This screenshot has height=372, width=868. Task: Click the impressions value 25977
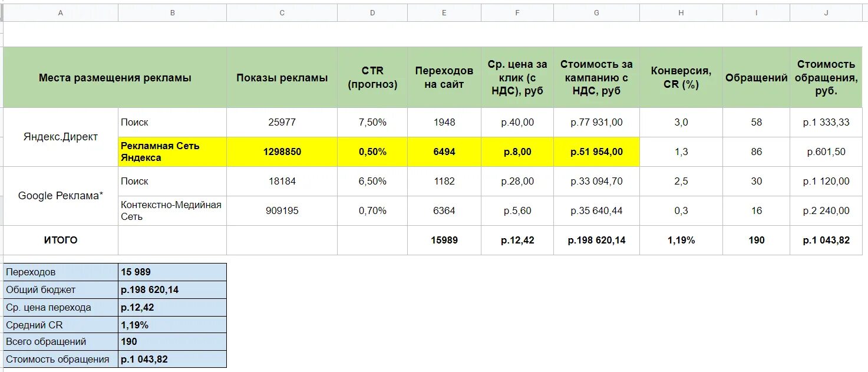282,122
